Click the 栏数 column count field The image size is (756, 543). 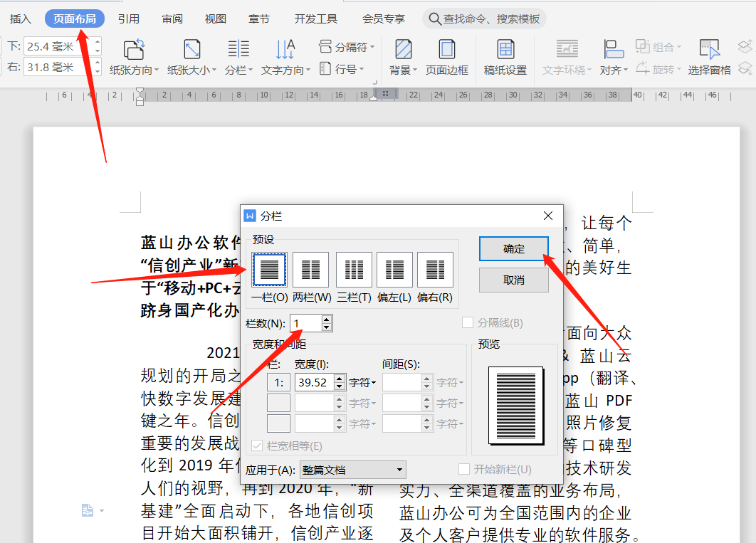[x=305, y=323]
